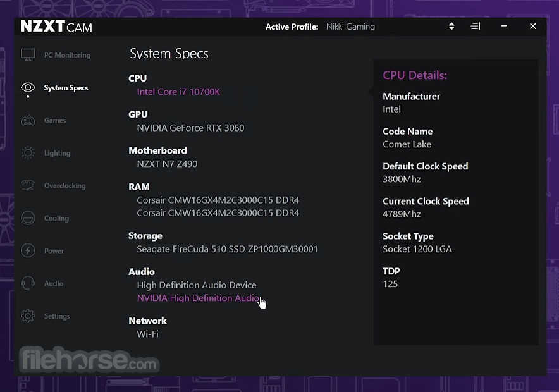Click the PC Monitoring monitor icon

coord(28,55)
